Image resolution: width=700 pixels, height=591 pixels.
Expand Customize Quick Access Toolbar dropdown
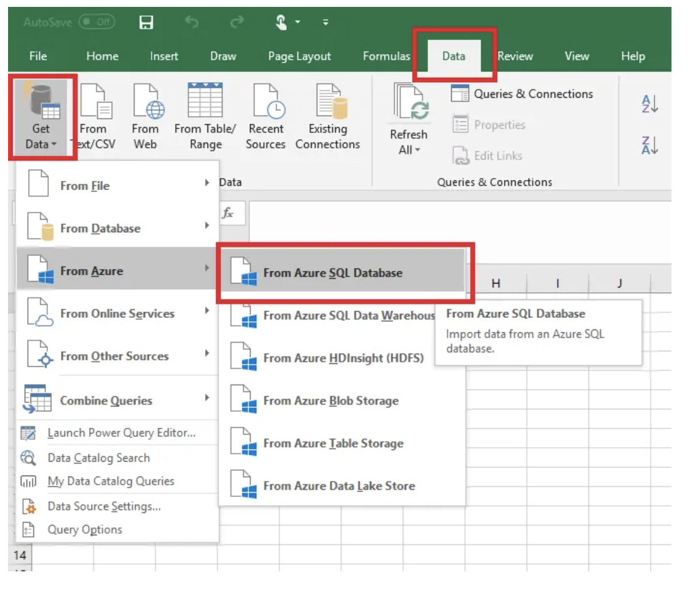pyautogui.click(x=325, y=22)
